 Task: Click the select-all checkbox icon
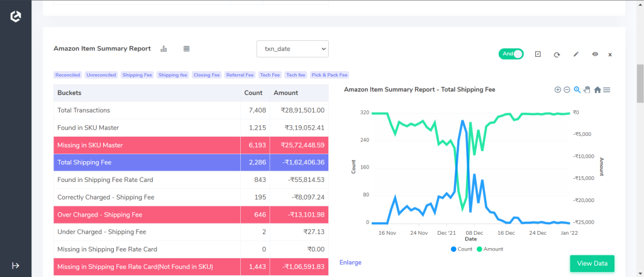click(538, 54)
